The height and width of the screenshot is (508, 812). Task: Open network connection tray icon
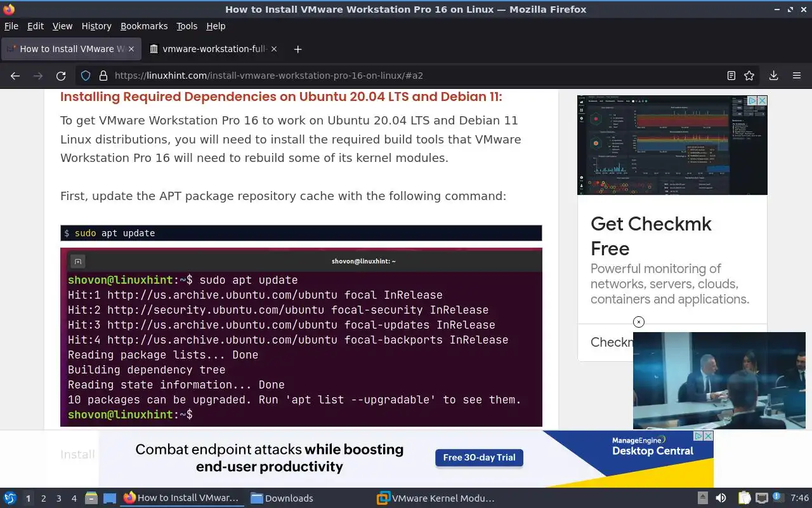(x=762, y=498)
